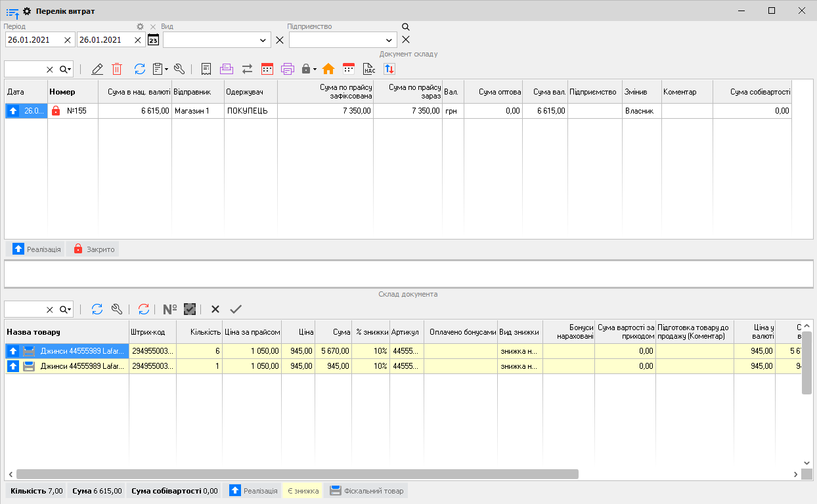Toggle the Закрито status filter

click(93, 249)
